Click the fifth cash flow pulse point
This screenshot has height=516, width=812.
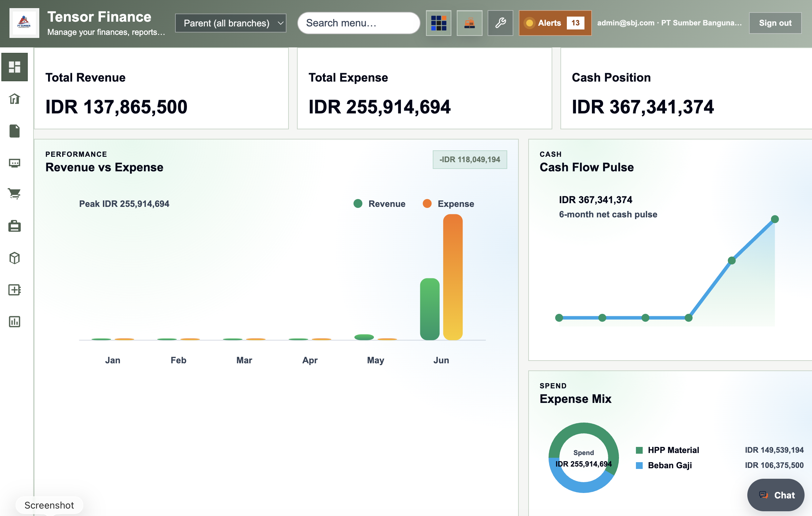(732, 260)
